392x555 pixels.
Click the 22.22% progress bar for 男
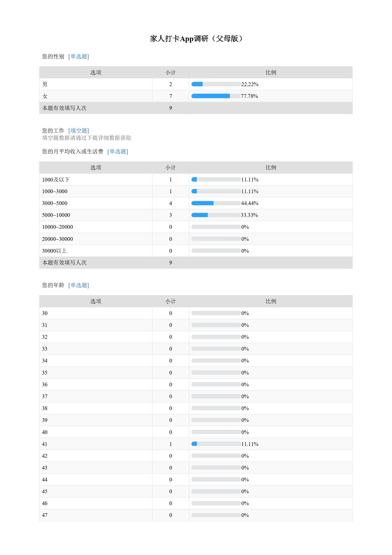point(216,84)
